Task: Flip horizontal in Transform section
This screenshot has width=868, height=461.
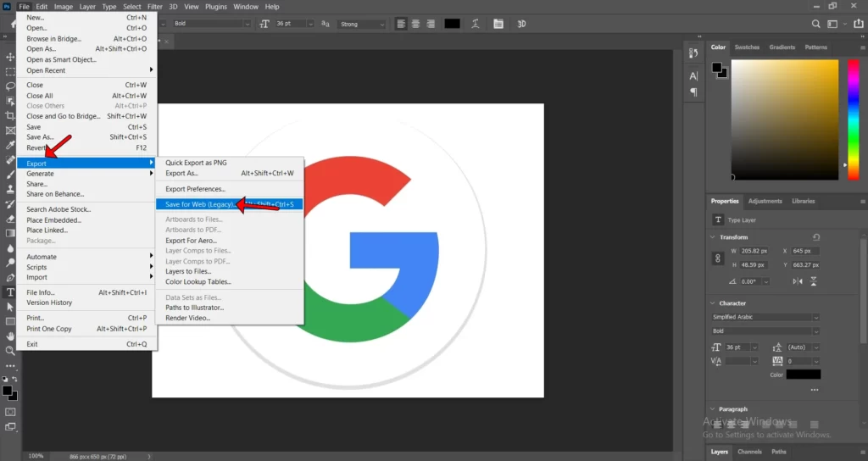Action: 797,281
